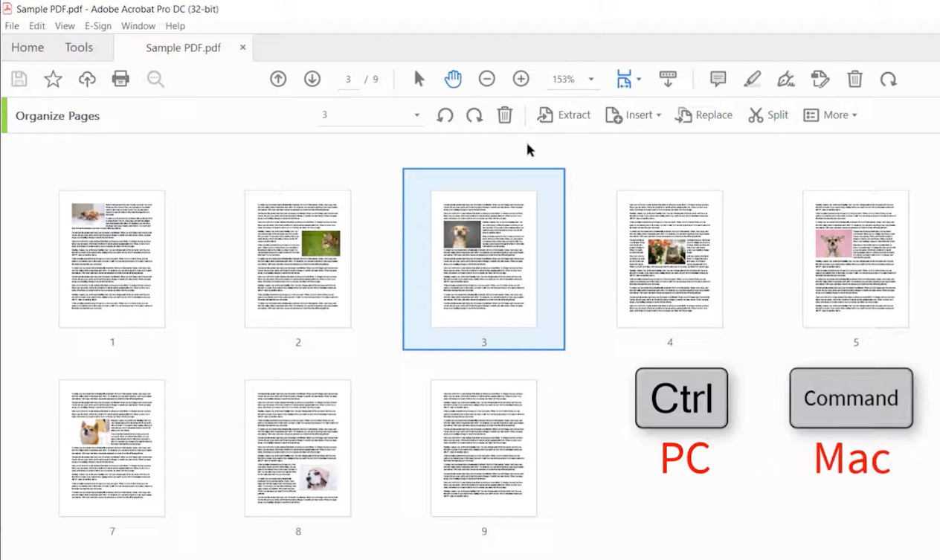
Task: Switch to the Tools tab
Action: 79,47
